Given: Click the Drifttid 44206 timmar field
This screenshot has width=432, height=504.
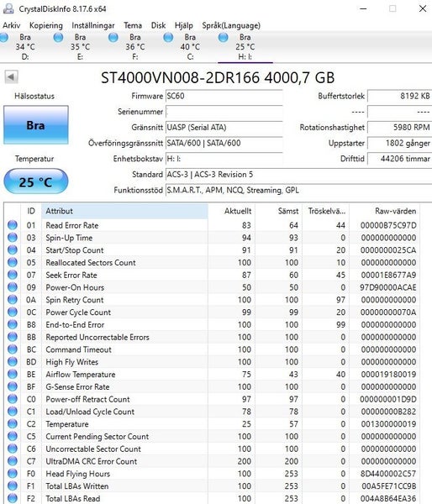Looking at the screenshot, I should 399,159.
